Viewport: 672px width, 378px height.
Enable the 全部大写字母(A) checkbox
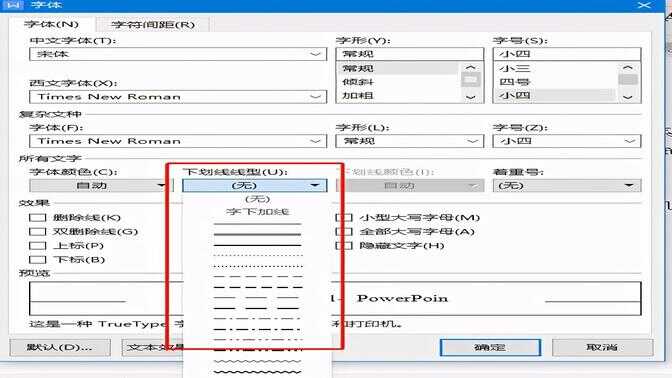click(345, 232)
